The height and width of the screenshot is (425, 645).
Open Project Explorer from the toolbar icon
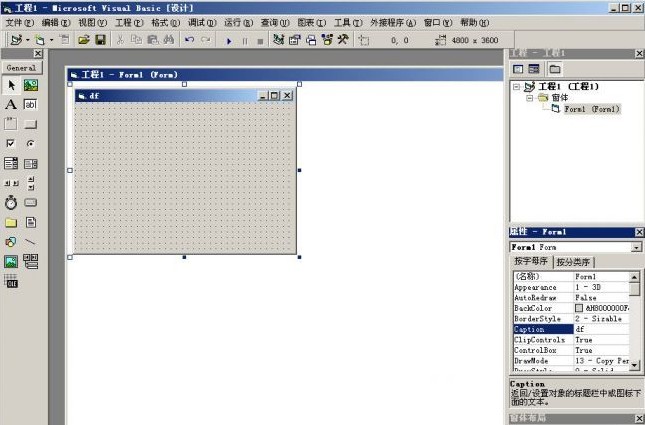click(x=278, y=40)
